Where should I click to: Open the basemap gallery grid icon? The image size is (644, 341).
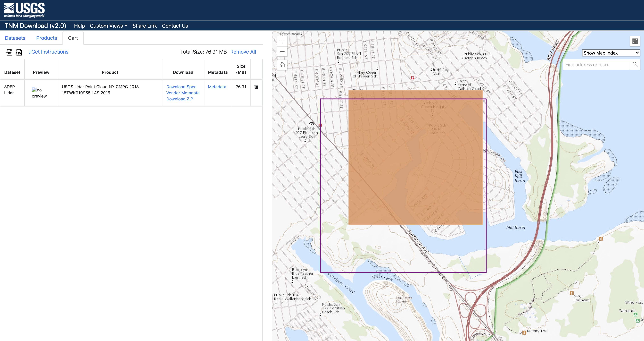point(635,41)
